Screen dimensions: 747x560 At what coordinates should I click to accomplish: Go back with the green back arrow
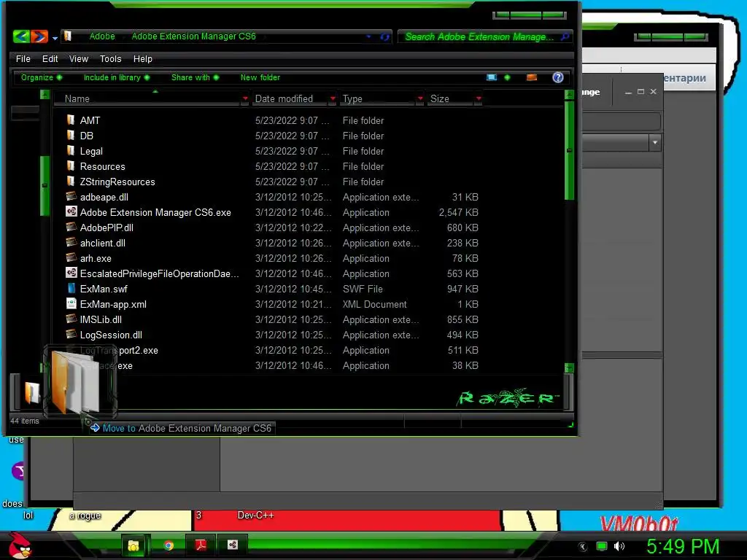(21, 36)
